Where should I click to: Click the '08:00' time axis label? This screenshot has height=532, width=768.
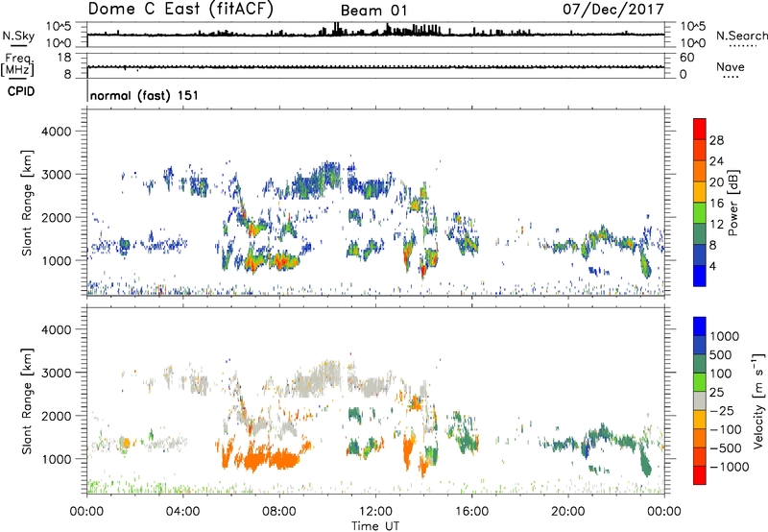point(279,511)
